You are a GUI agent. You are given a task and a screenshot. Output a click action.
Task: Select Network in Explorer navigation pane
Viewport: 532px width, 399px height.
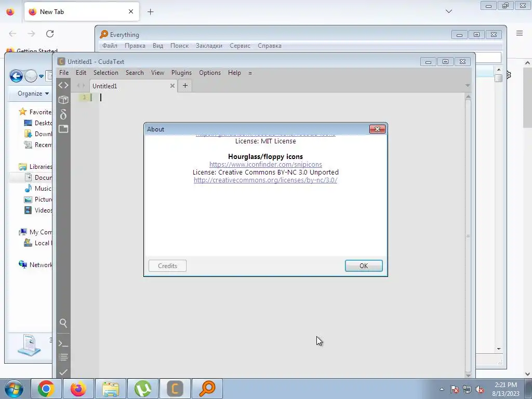(x=35, y=264)
